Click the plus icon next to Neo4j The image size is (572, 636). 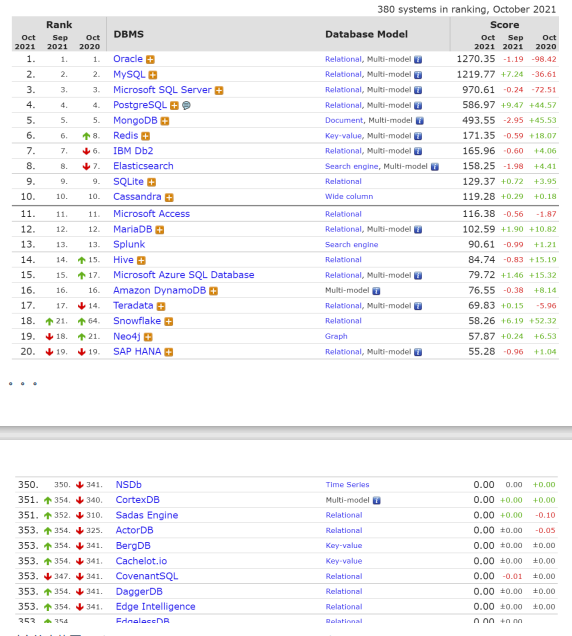148,337
